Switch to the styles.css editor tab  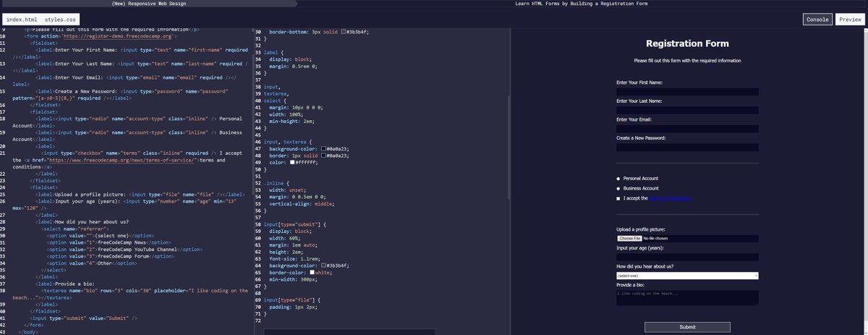tap(59, 19)
